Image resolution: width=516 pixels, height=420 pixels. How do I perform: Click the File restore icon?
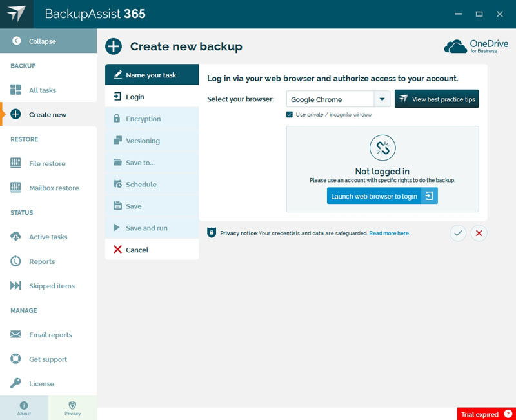point(15,163)
